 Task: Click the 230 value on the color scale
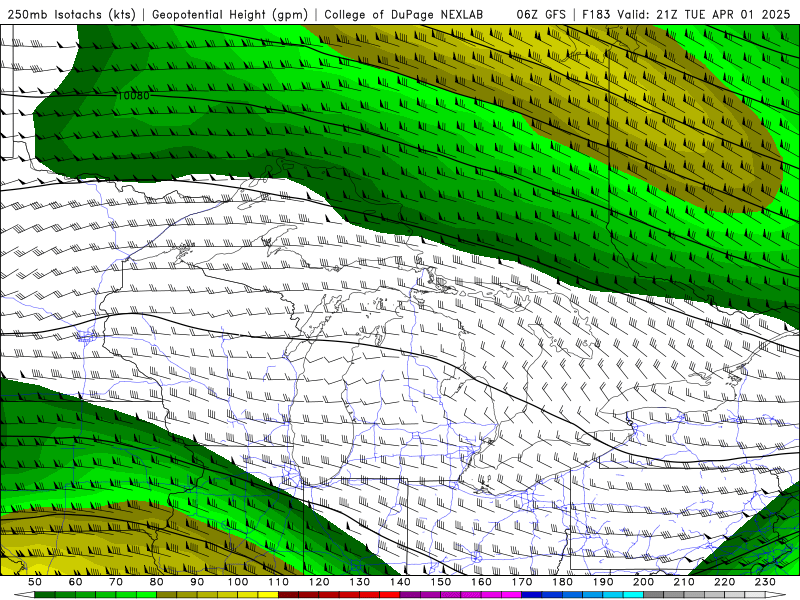(x=765, y=582)
